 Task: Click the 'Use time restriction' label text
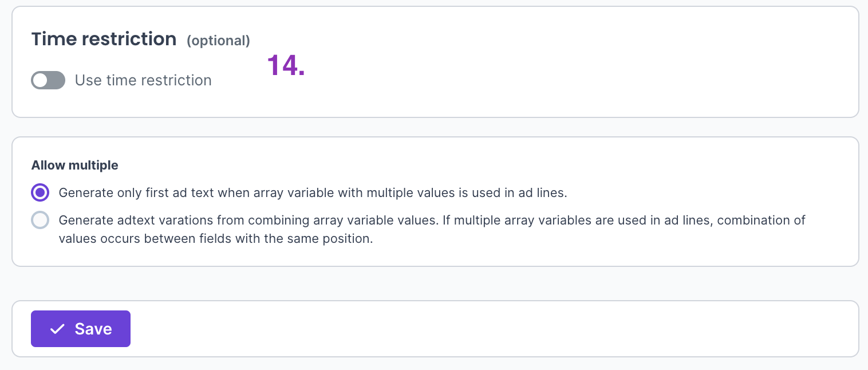143,81
